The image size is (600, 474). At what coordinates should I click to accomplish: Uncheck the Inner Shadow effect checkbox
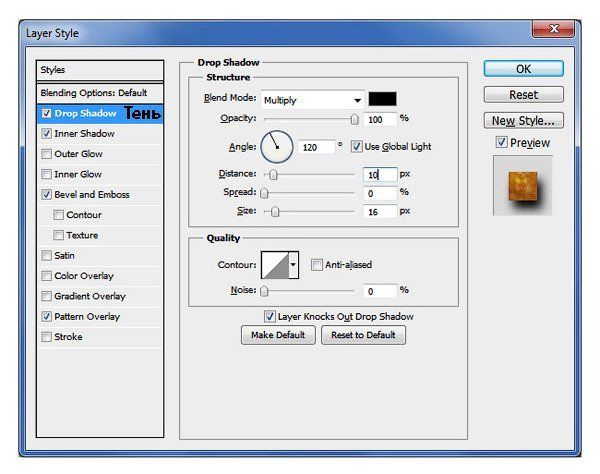click(x=46, y=134)
